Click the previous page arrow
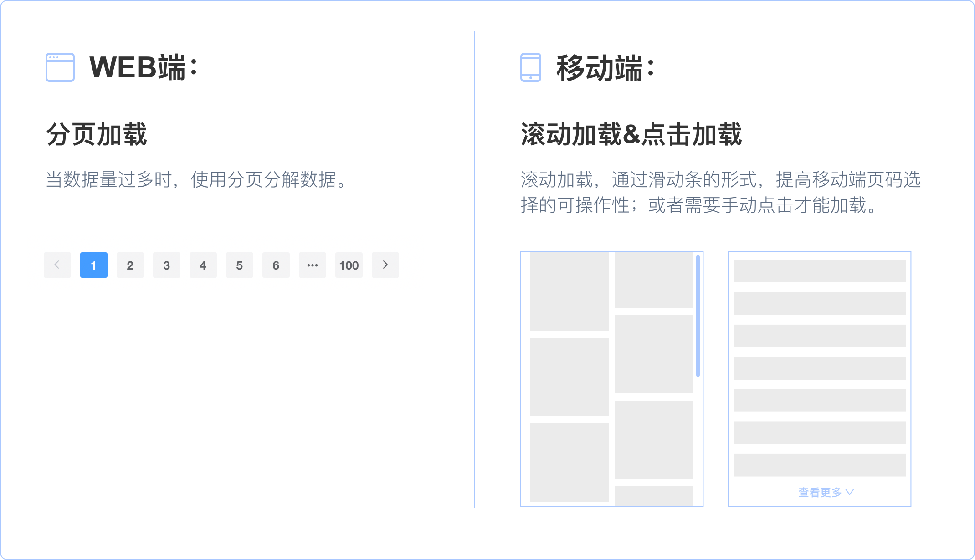975x560 pixels. (x=57, y=265)
